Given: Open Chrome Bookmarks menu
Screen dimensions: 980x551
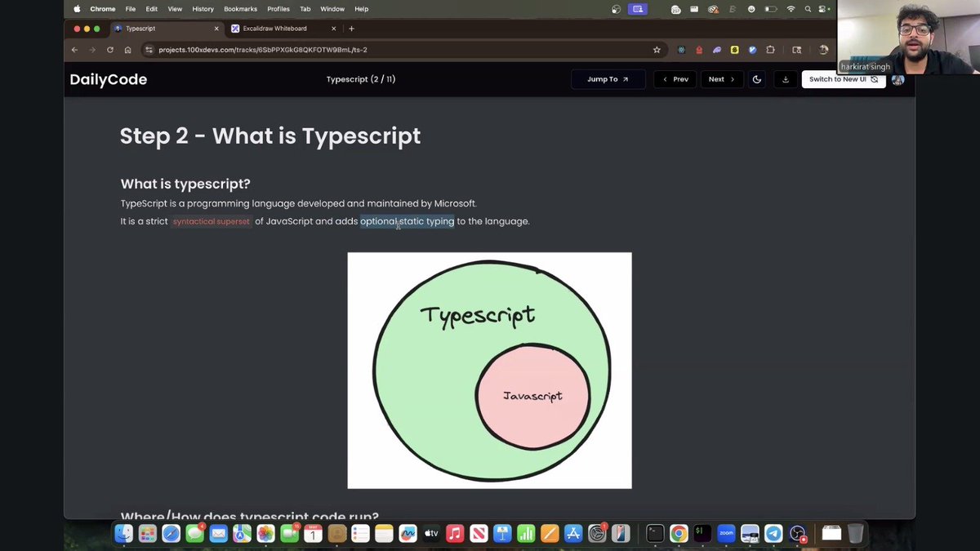Looking at the screenshot, I should coord(241,9).
